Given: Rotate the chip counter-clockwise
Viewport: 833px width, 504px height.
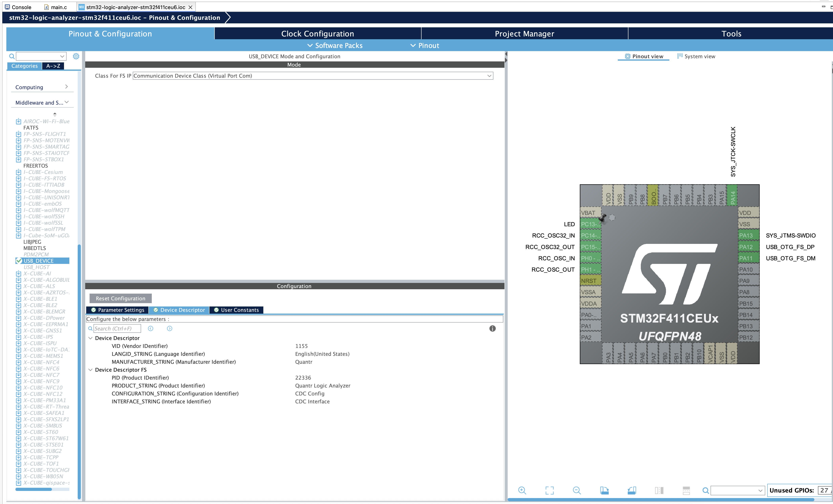Looking at the screenshot, I should 631,490.
